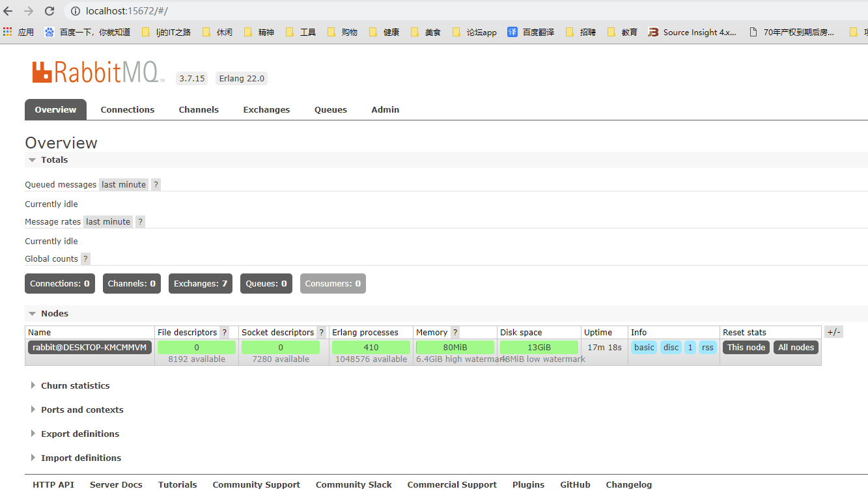Image resolution: width=868 pixels, height=500 pixels.
Task: Open the 休闲 bookmark folder
Action: 217,32
